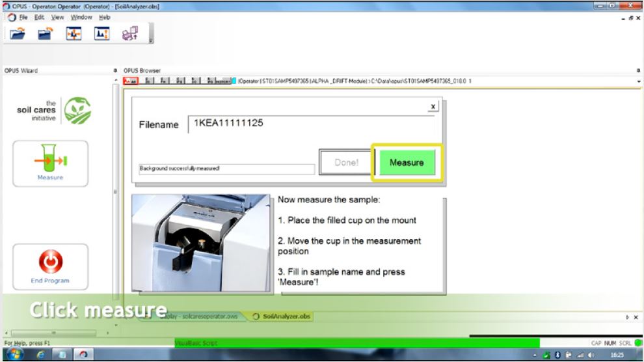Open the View menu

click(x=57, y=18)
